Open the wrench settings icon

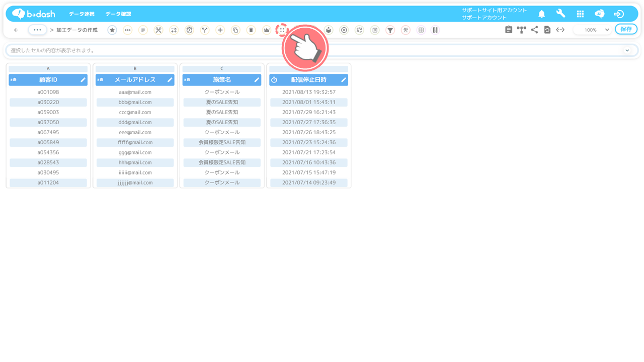(x=560, y=14)
